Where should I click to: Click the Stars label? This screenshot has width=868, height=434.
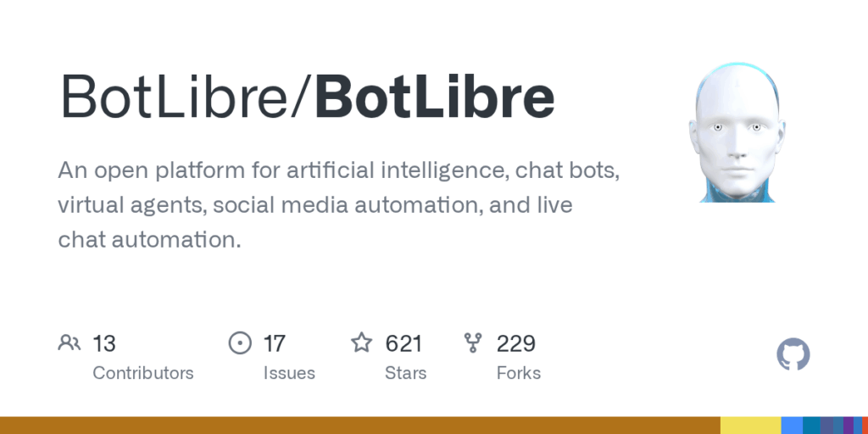[406, 373]
